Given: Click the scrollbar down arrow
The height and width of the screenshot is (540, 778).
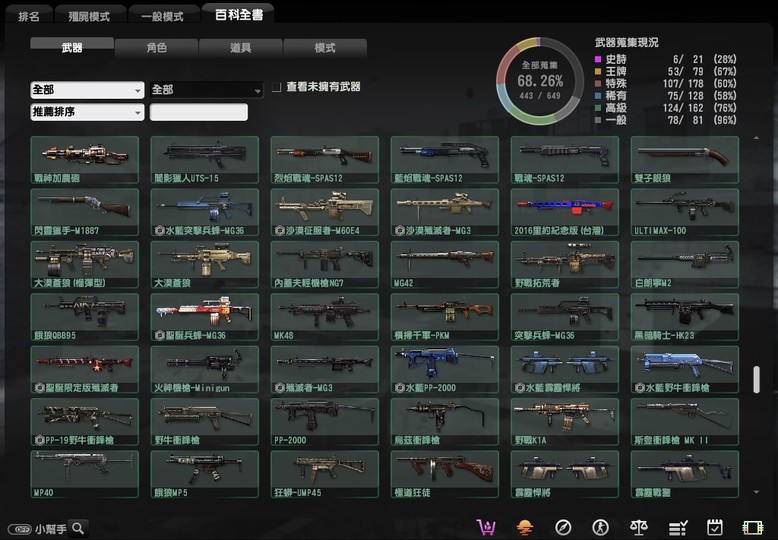Looking at the screenshot, I should click(x=756, y=492).
